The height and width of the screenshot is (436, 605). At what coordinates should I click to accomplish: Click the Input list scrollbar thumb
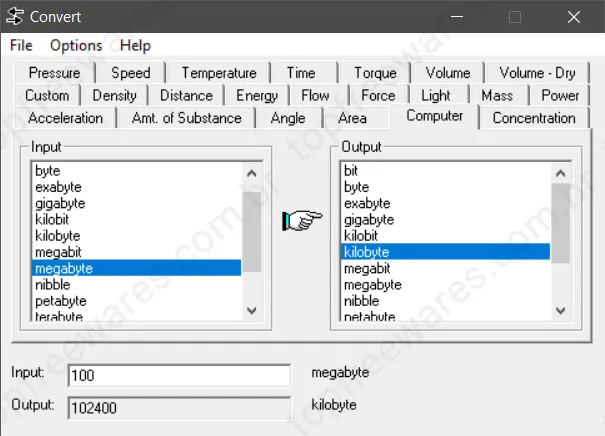252,232
